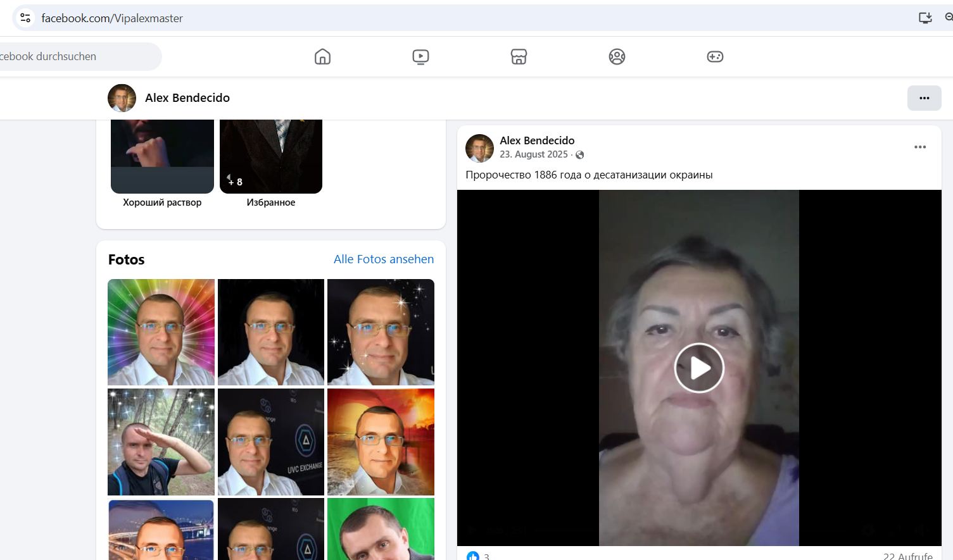The height and width of the screenshot is (560, 953).
Task: Click the install app icon in address bar
Action: point(925,18)
